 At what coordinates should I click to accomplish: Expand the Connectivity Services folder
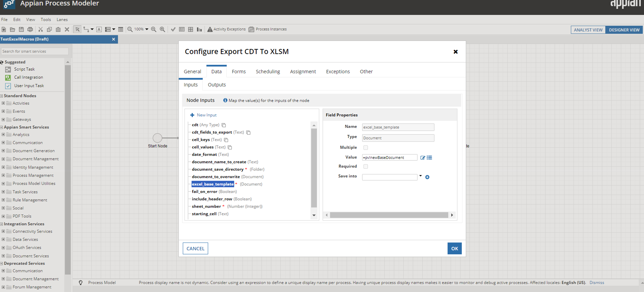pos(3,231)
